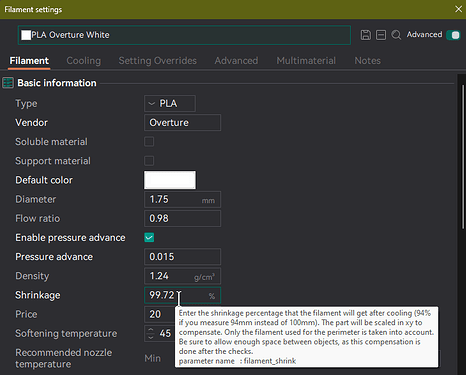Open the Notes tab

click(x=367, y=61)
